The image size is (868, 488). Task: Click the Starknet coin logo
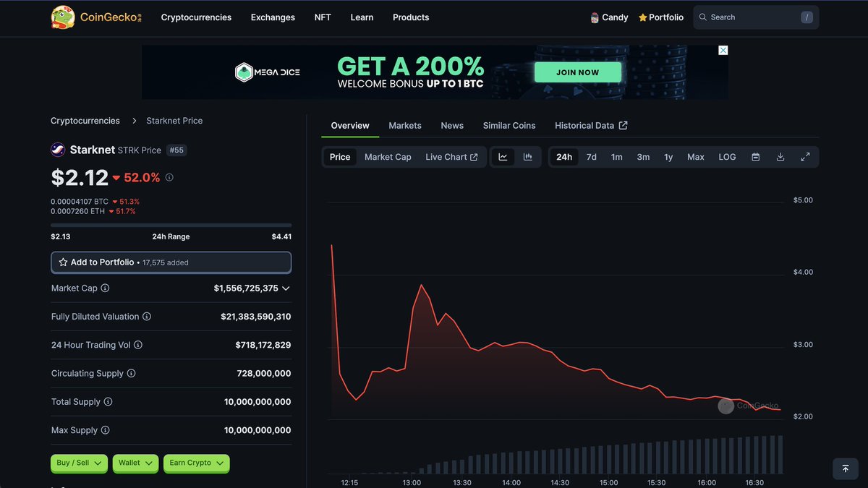point(58,150)
